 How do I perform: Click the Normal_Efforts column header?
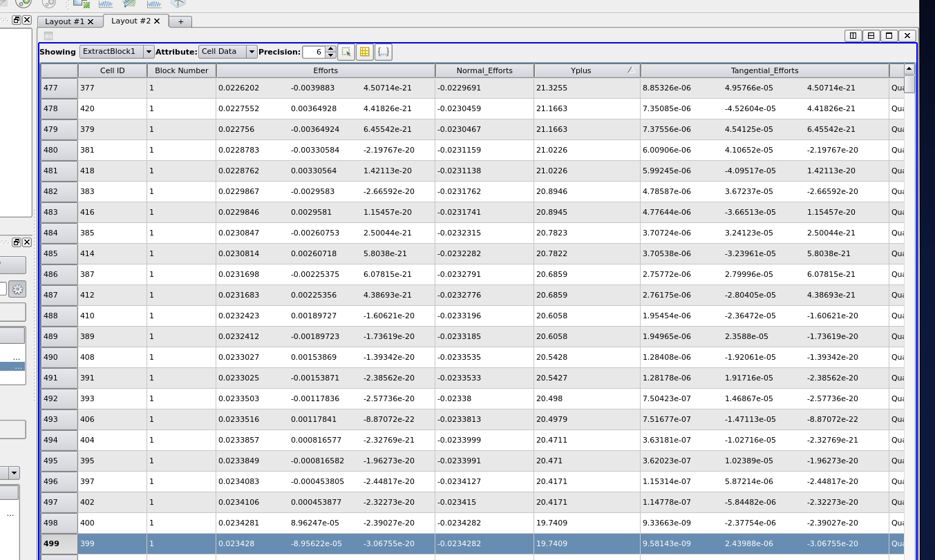484,70
